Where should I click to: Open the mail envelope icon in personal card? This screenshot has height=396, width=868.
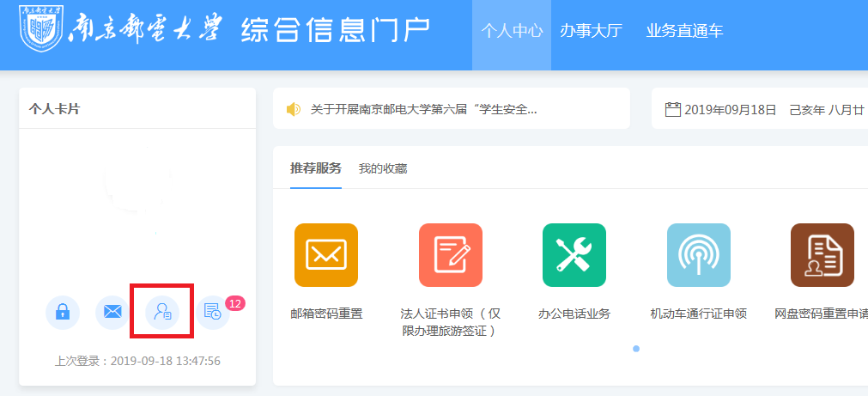point(112,313)
